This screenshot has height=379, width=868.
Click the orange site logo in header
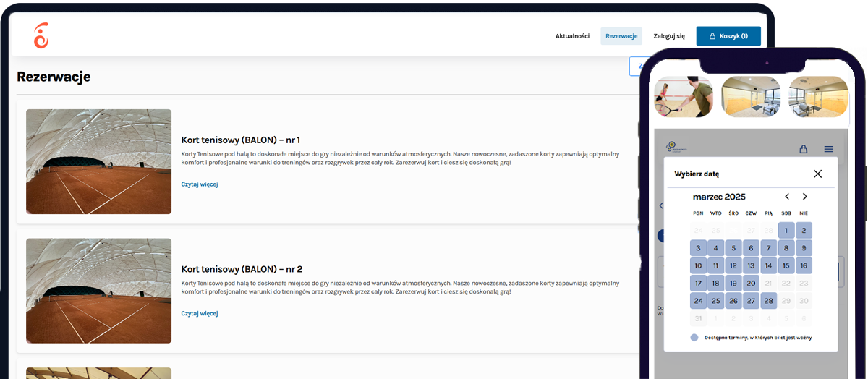point(41,35)
